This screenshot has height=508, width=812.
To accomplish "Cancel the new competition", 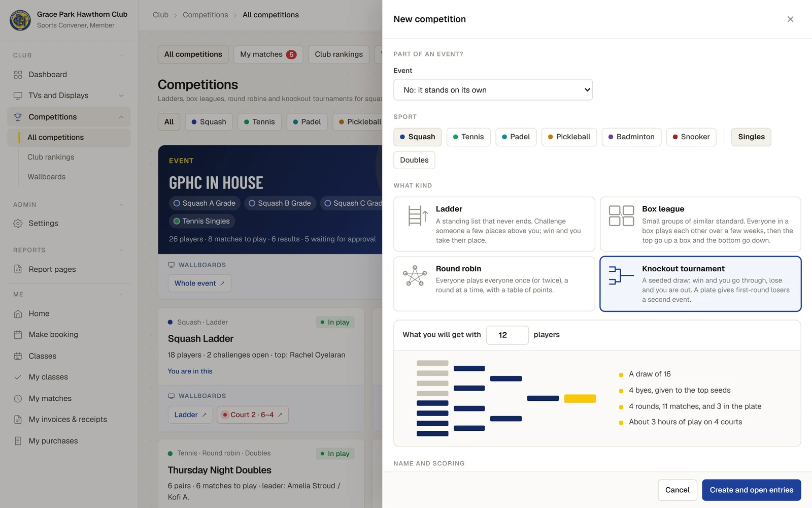I will pyautogui.click(x=677, y=490).
